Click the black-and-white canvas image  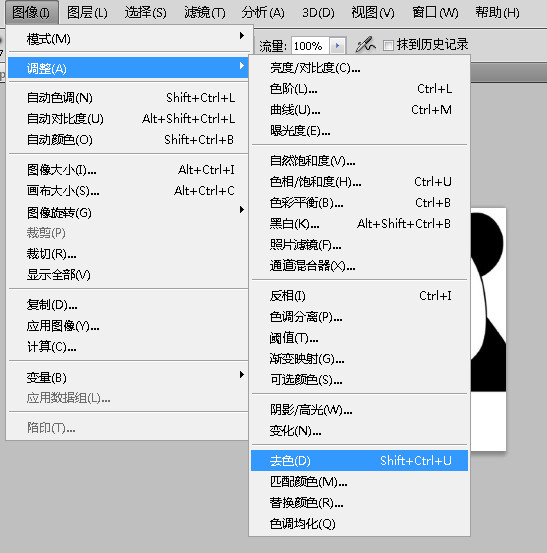coord(488,329)
